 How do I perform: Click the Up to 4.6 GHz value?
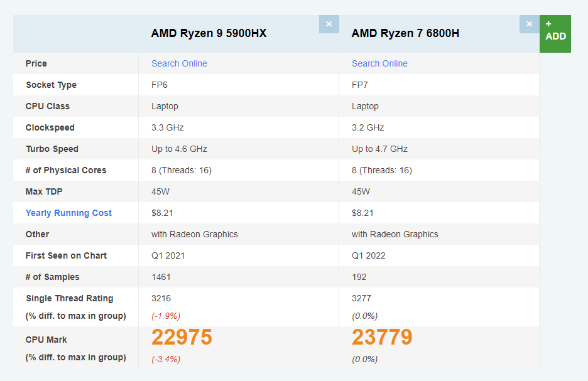179,149
